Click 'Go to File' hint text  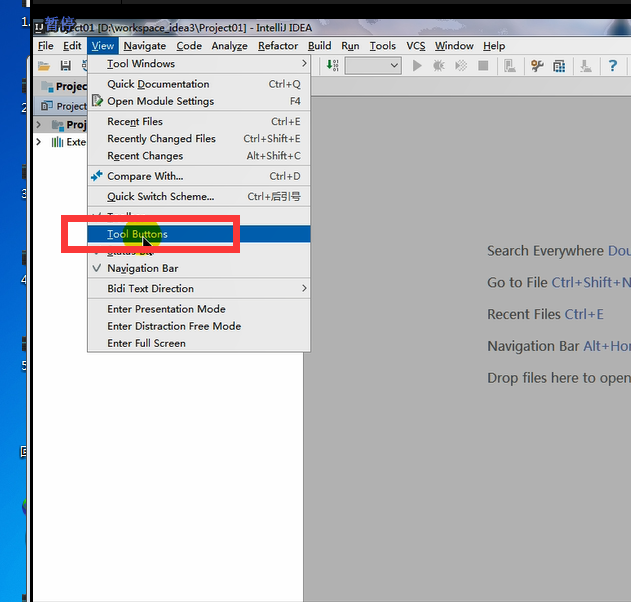tap(517, 282)
